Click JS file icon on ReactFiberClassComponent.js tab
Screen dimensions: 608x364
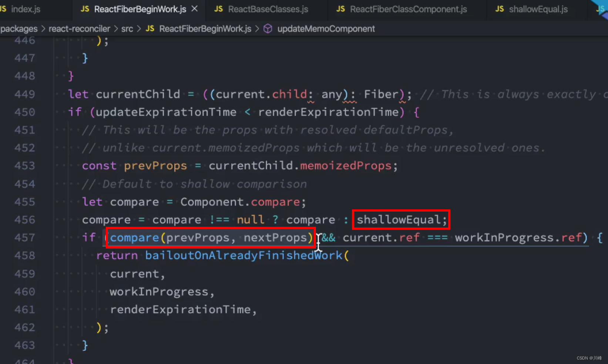tap(340, 9)
